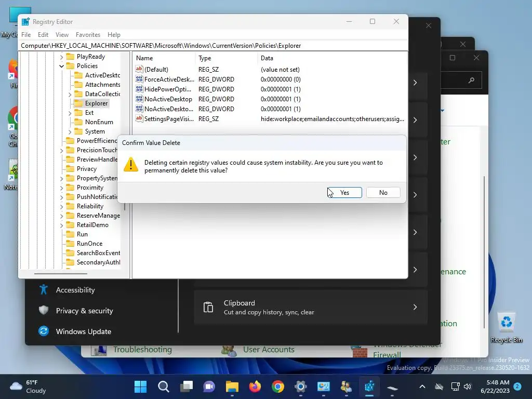
Task: Open Privacy & security in Settings
Action: pyautogui.click(x=84, y=311)
